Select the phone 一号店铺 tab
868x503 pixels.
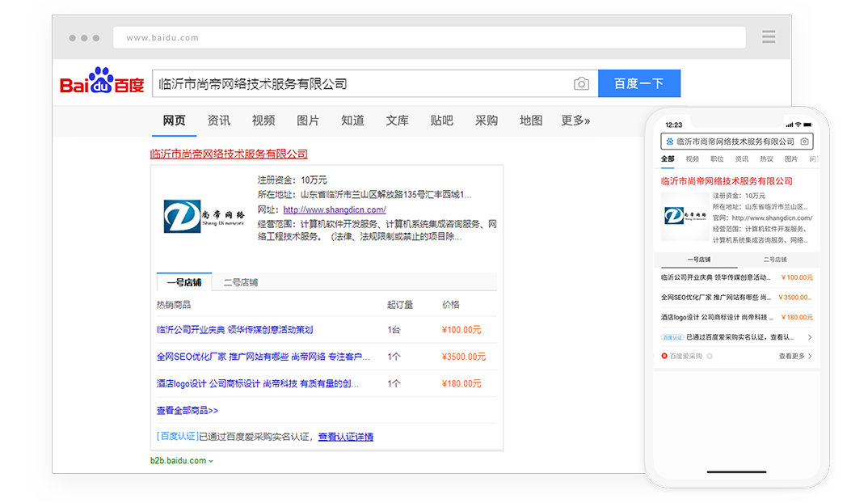pos(698,260)
